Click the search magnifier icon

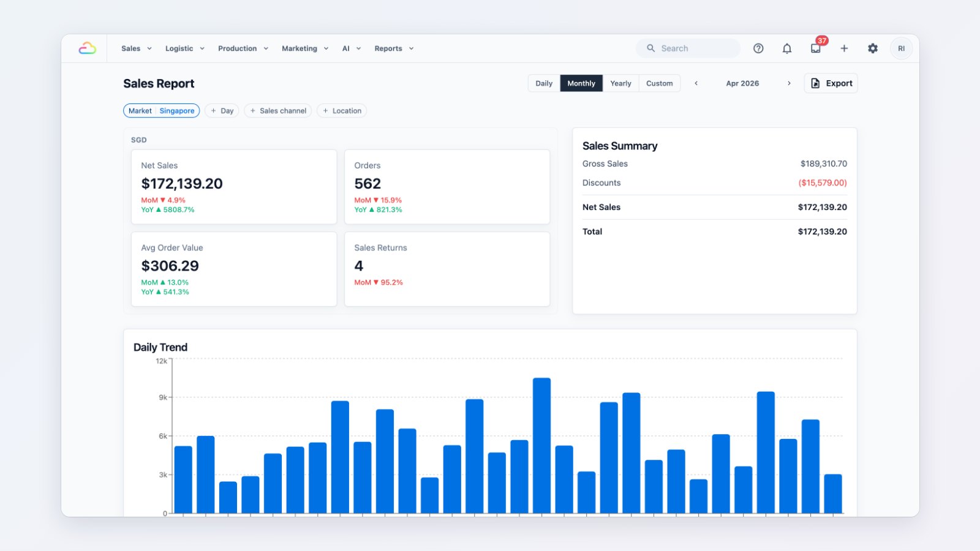pyautogui.click(x=650, y=48)
